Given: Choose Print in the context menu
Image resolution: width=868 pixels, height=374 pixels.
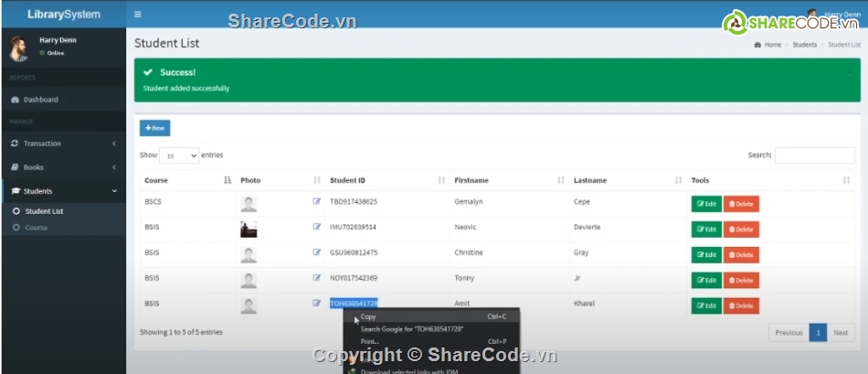Looking at the screenshot, I should [x=432, y=341].
